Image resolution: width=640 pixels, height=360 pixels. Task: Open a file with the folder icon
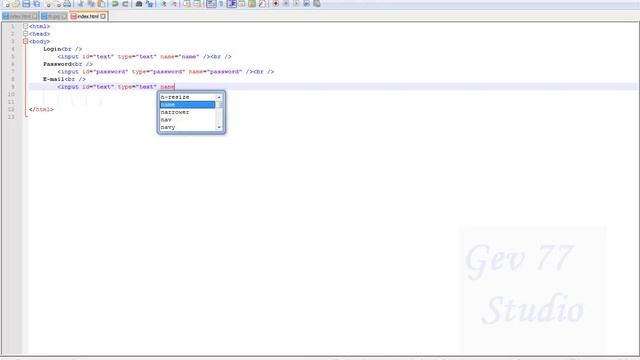[16, 4]
